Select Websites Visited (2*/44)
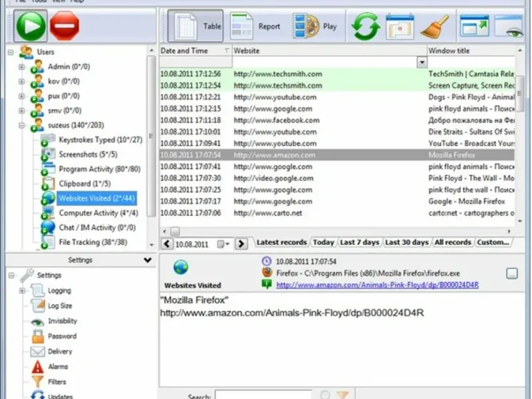This screenshot has height=399, width=532. (96, 198)
